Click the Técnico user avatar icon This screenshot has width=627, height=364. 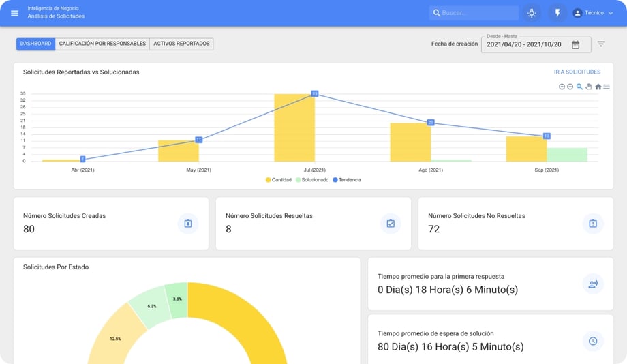tap(577, 13)
